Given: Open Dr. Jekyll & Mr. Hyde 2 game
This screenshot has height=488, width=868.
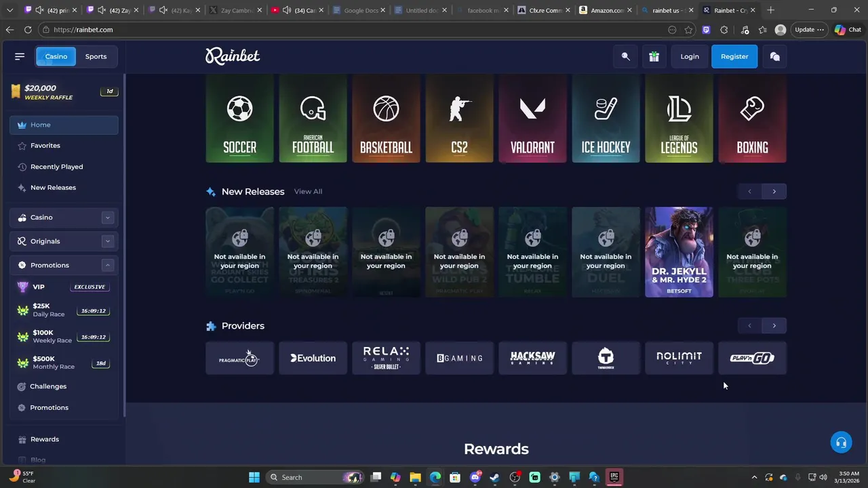Looking at the screenshot, I should pyautogui.click(x=679, y=252).
